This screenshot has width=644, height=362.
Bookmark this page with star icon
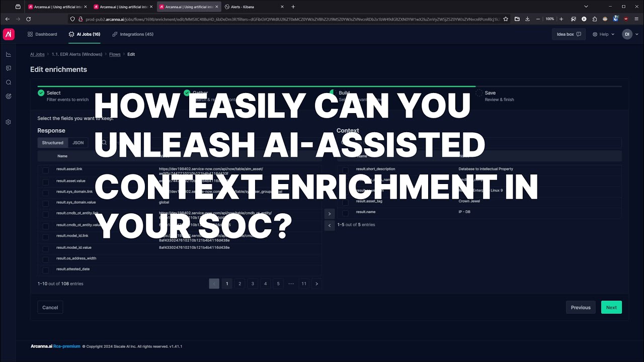point(506,19)
